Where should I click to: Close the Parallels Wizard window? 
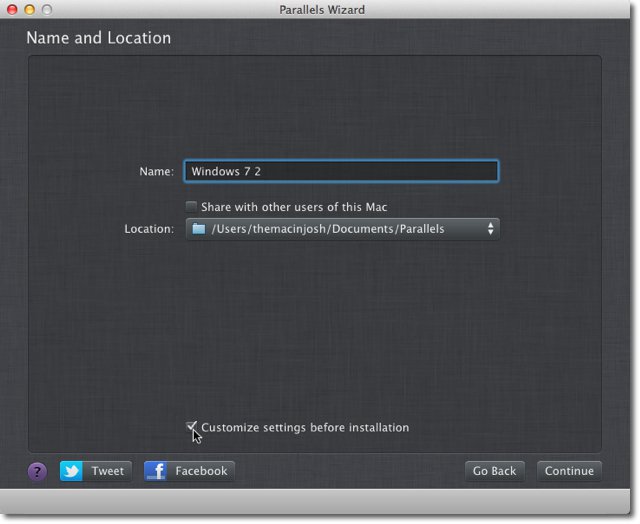tap(12, 9)
